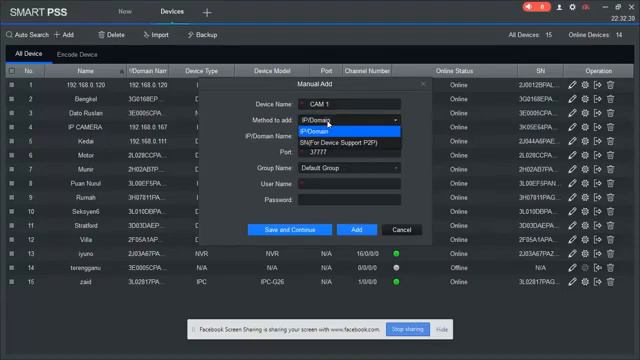
Task: Select IP/Domain option in dropdown list
Action: click(349, 131)
